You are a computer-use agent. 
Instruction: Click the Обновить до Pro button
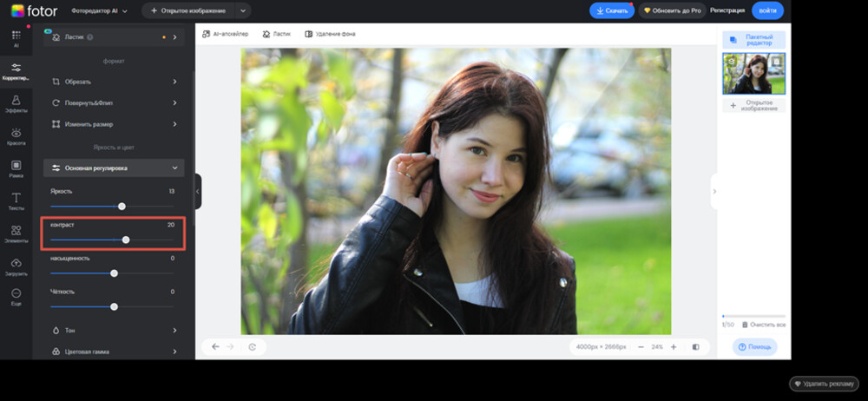[672, 10]
